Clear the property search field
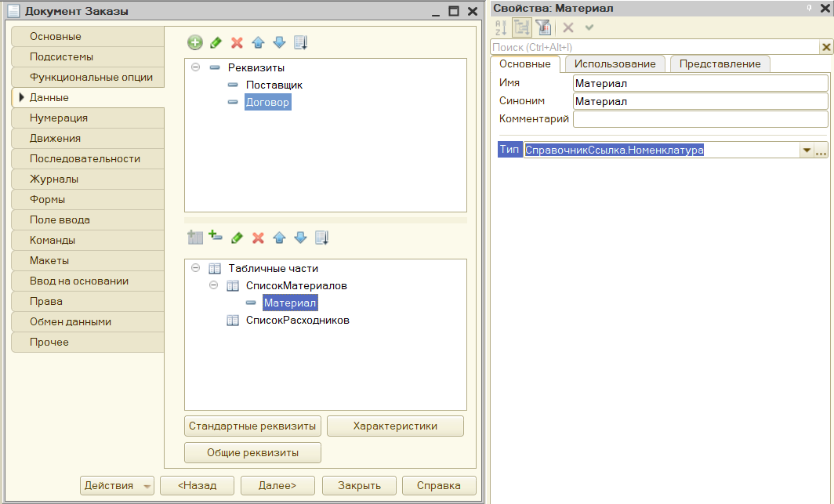Image resolution: width=834 pixels, height=504 pixels. point(826,47)
